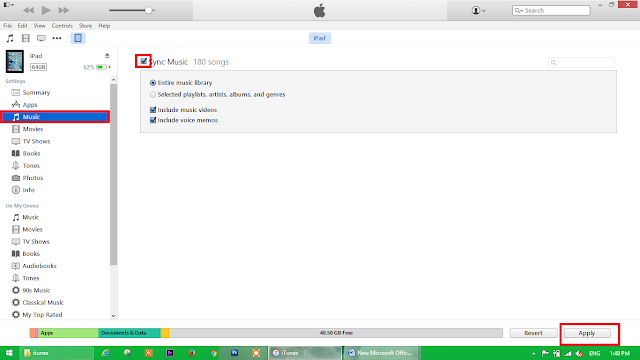Click the Apple logo in the header
The image size is (640, 360).
tap(320, 10)
